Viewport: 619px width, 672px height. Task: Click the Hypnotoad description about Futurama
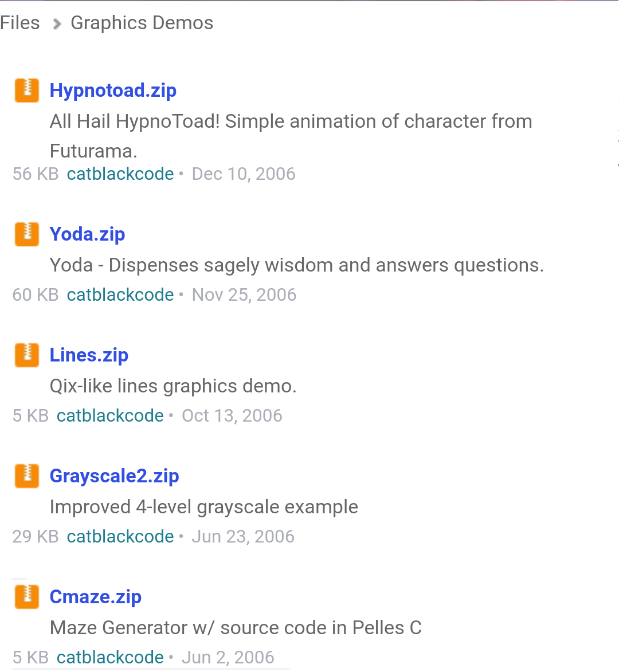coord(291,136)
